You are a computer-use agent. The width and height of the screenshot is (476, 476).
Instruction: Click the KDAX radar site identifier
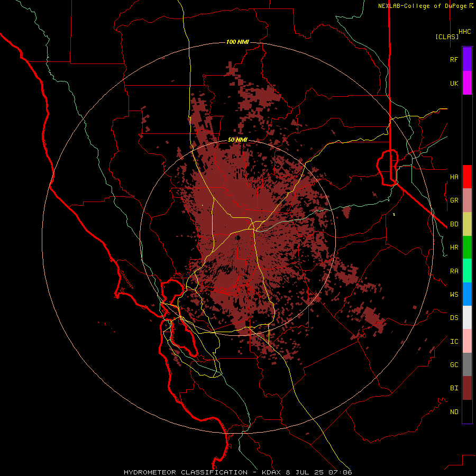[x=272, y=472]
